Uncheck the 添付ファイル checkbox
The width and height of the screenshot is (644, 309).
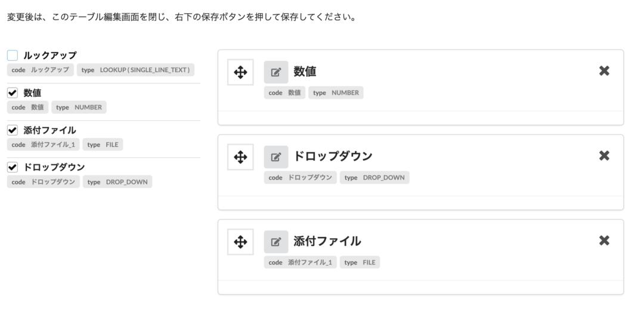(x=13, y=130)
